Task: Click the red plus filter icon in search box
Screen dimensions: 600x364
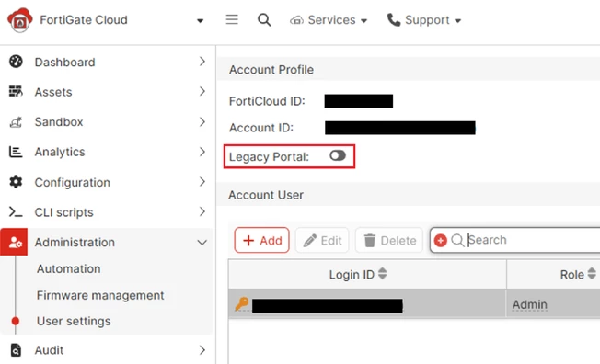Action: click(x=441, y=240)
